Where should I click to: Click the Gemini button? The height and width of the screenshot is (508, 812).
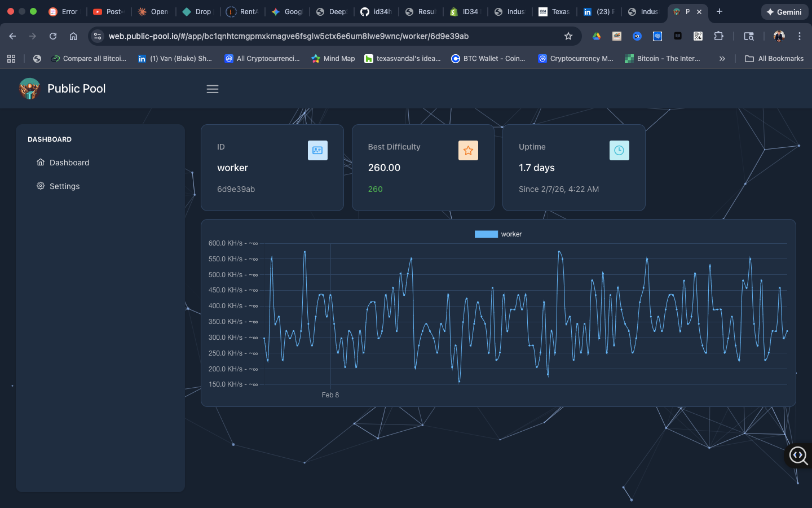click(x=784, y=12)
